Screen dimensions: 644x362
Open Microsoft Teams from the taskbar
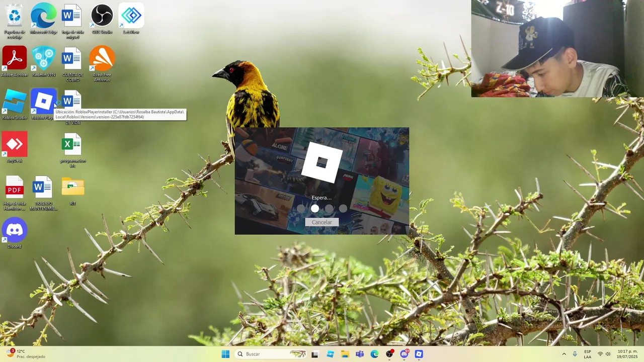[x=360, y=354]
